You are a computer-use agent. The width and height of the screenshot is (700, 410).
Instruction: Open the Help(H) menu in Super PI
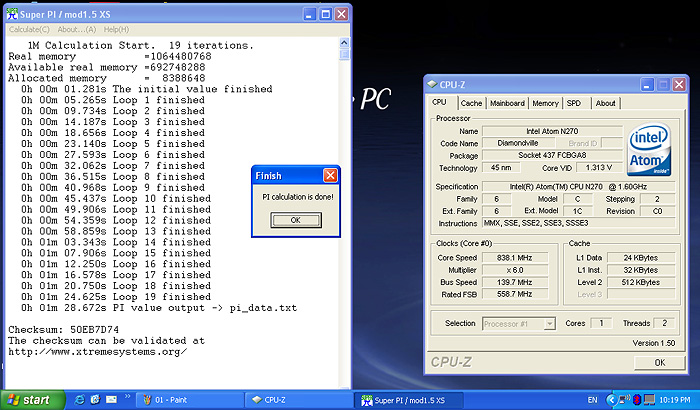[116, 29]
